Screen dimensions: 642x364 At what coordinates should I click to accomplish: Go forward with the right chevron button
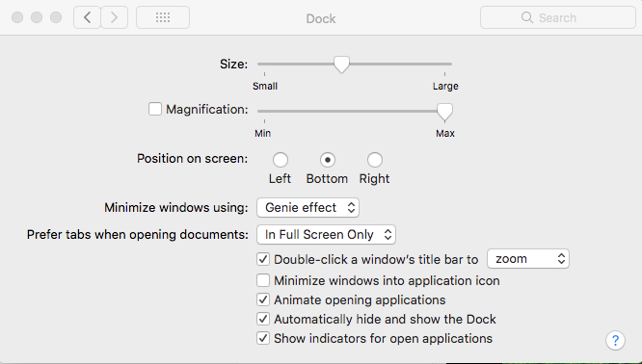point(115,17)
